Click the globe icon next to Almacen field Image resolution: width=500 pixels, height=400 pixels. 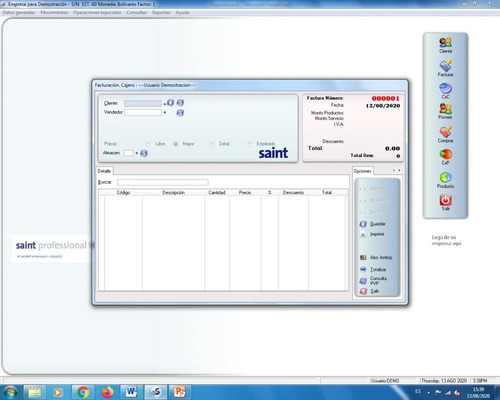[144, 153]
